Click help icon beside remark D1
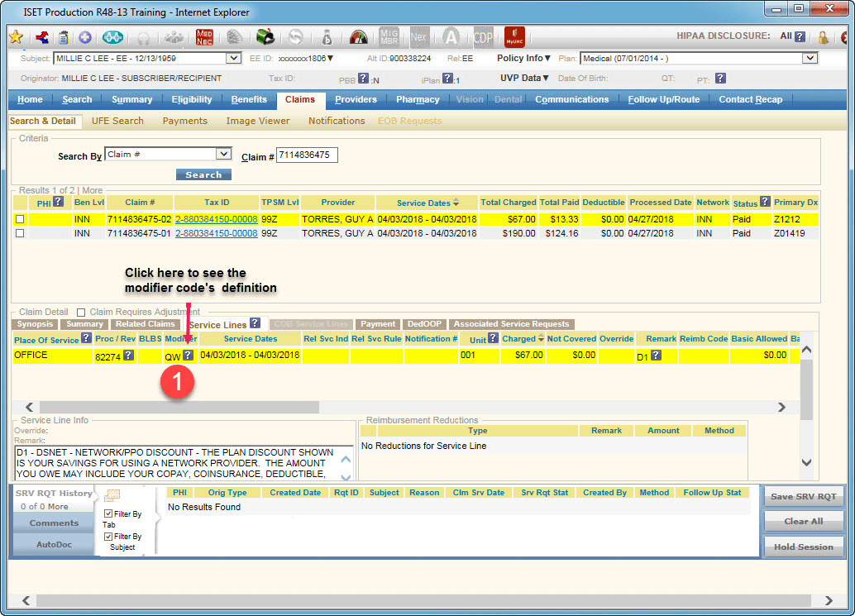 [656, 356]
